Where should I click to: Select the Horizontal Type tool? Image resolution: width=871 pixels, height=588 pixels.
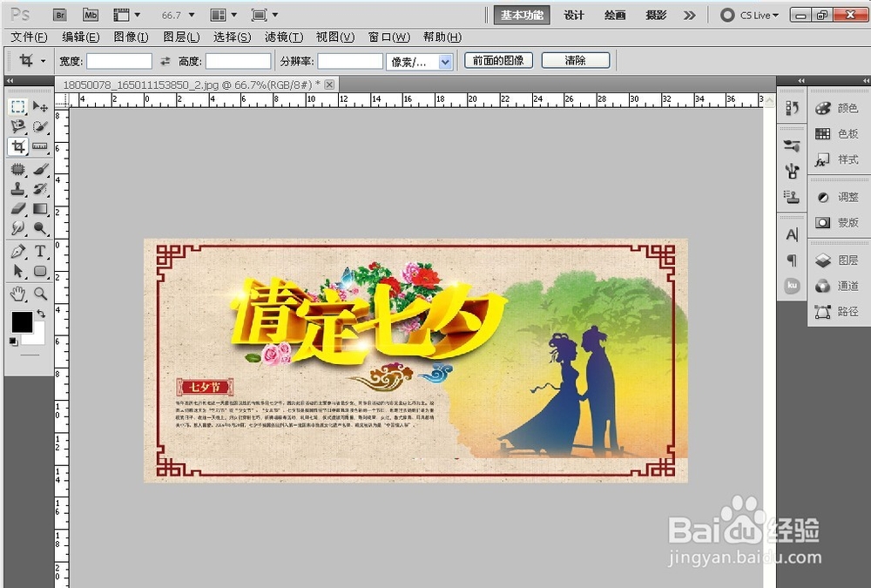pyautogui.click(x=40, y=253)
